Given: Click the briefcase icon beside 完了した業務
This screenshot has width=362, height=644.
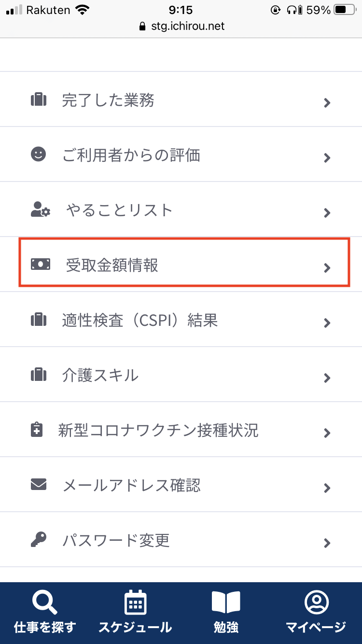Looking at the screenshot, I should [x=39, y=99].
